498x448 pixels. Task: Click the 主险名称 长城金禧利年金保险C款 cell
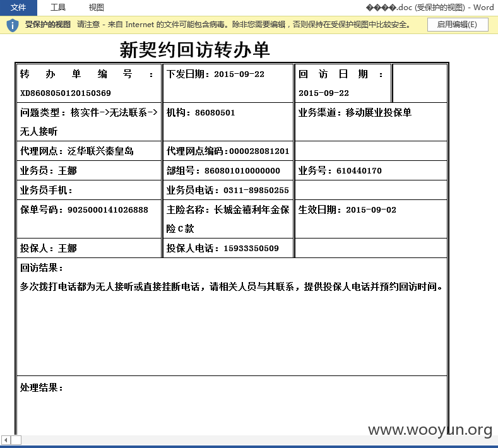pyautogui.click(x=228, y=219)
